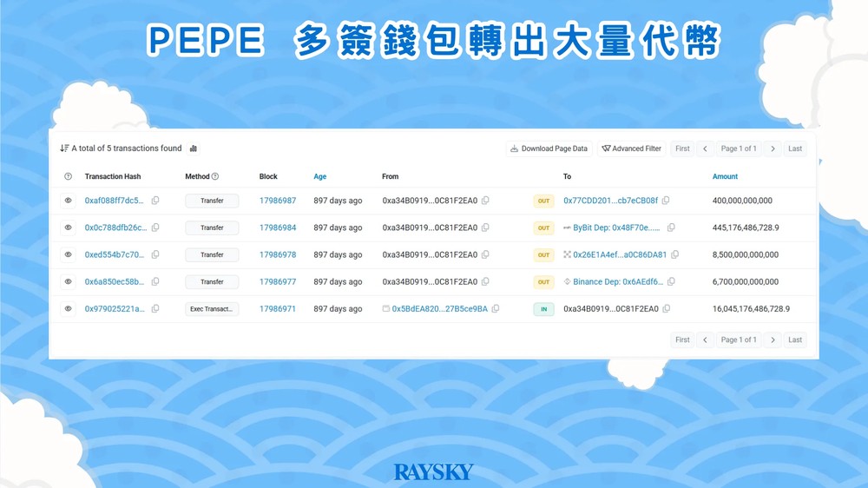Image resolution: width=868 pixels, height=488 pixels.
Task: Click amount 400,000,000,000
Action: [742, 201]
